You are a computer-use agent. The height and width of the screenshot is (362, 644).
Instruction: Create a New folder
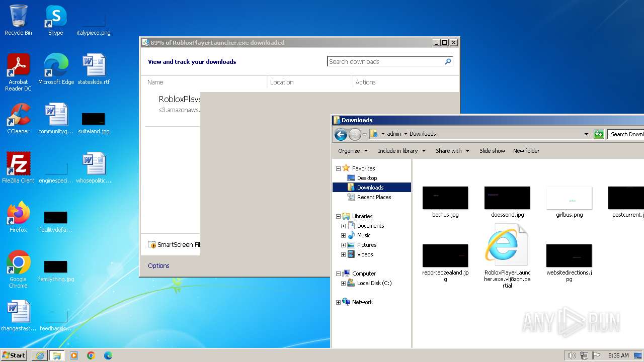pyautogui.click(x=526, y=151)
